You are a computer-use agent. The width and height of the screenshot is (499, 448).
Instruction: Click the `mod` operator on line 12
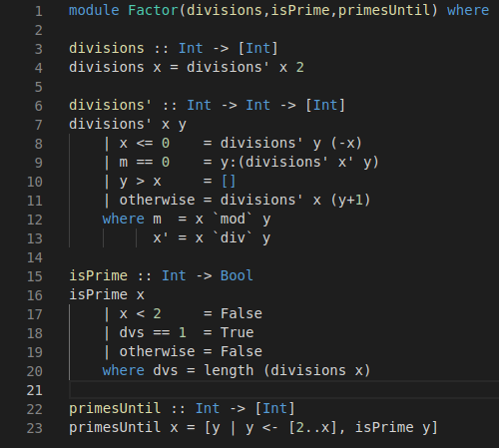click(x=233, y=220)
